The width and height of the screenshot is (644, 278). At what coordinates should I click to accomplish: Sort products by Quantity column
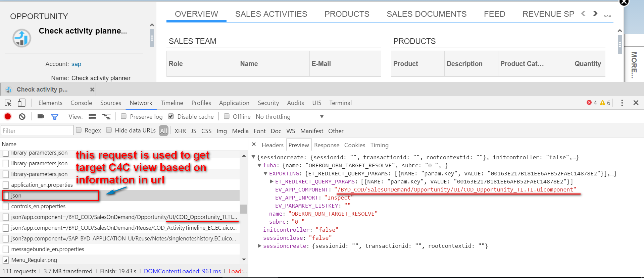[579, 64]
